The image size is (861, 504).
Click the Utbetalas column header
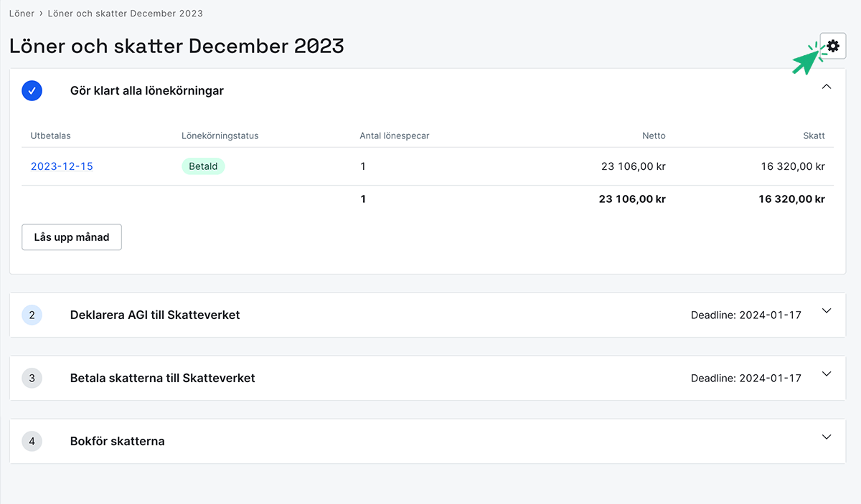point(50,135)
